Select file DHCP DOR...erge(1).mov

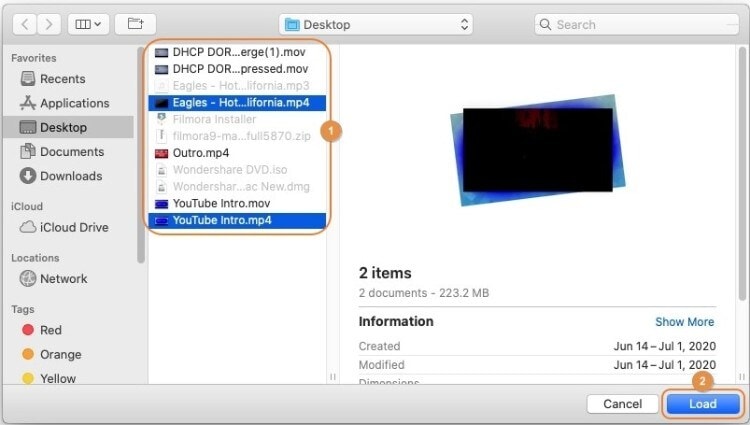[237, 52]
